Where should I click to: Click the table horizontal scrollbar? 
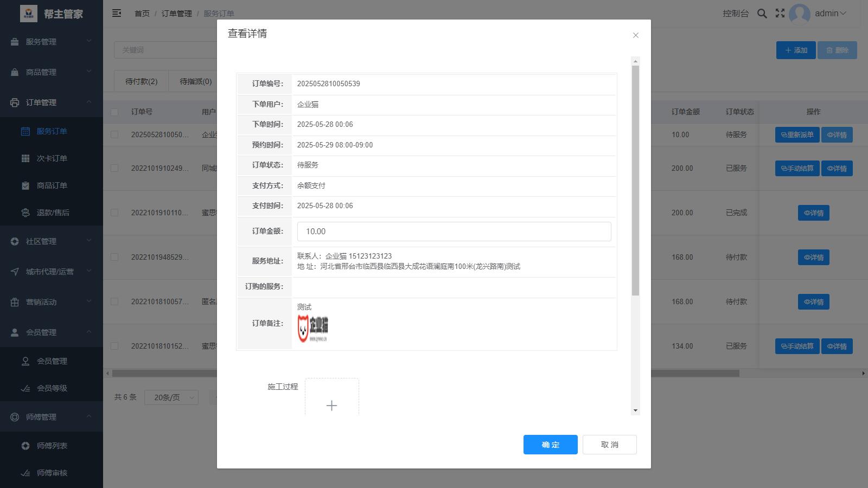(425, 374)
